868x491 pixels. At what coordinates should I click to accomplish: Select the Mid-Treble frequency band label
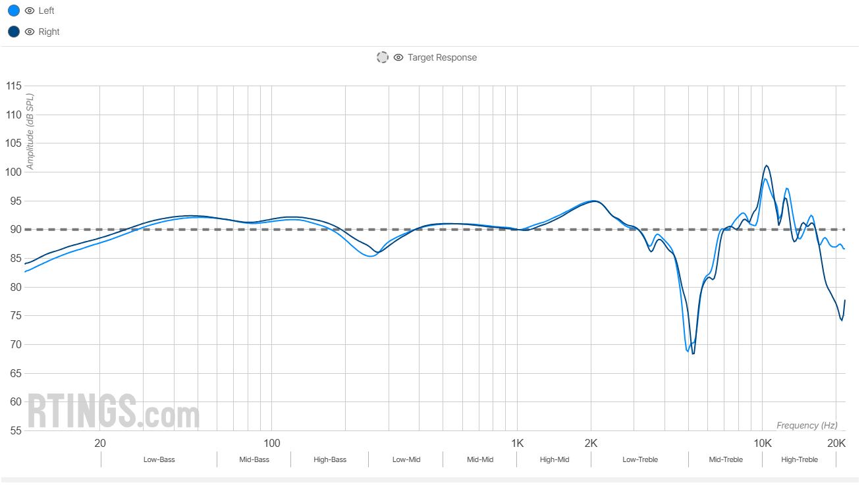pos(726,459)
